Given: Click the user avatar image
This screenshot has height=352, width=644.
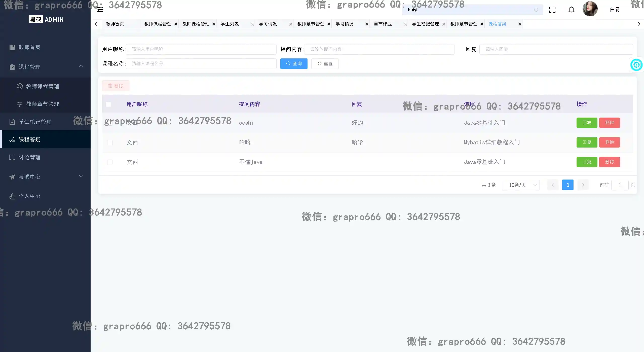Looking at the screenshot, I should point(590,9).
